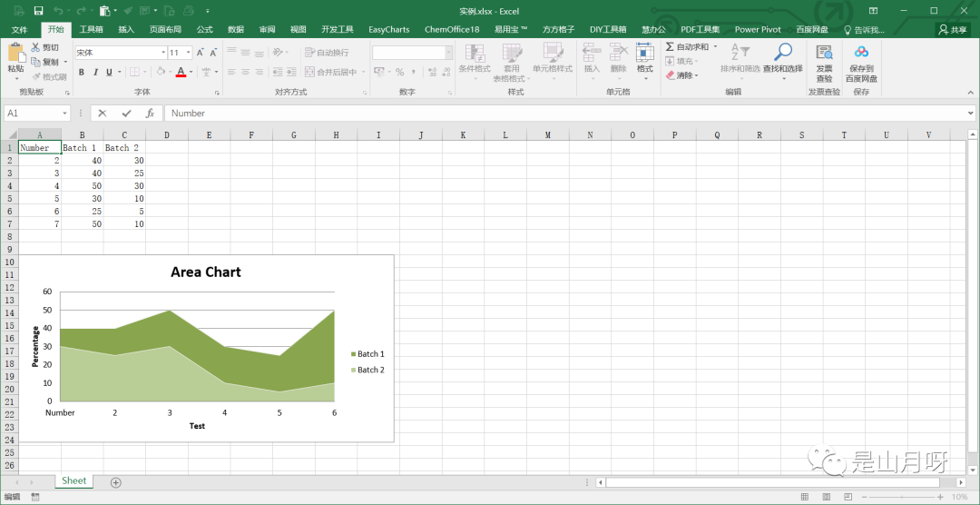Click the insert function fx icon
Viewport: 980px width, 505px height.
(150, 114)
